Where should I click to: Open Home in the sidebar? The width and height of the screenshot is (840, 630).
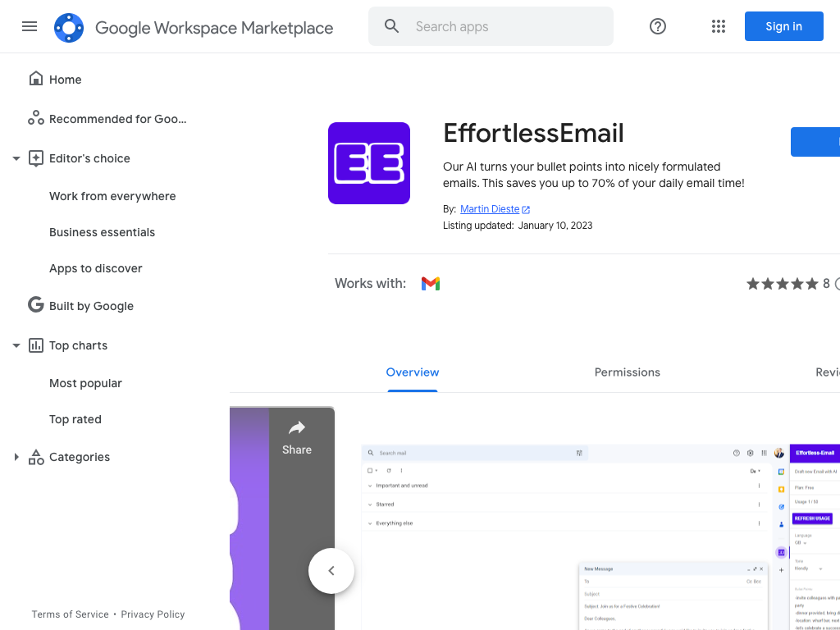click(x=66, y=80)
